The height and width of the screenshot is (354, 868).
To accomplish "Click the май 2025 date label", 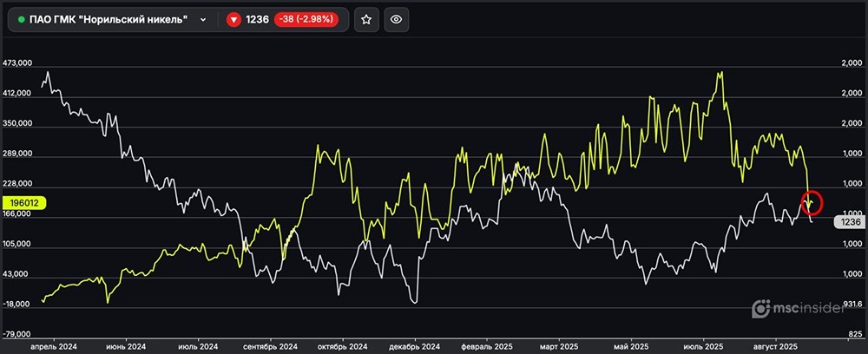I will pos(631,346).
